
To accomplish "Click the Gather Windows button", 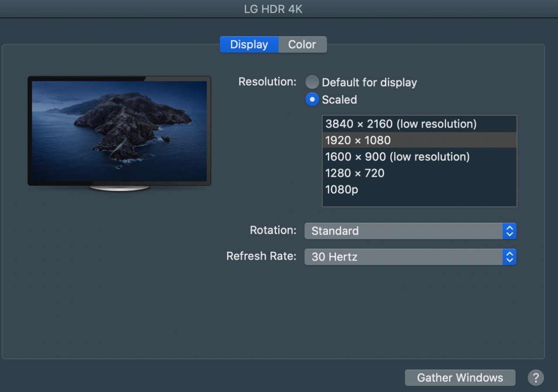I will coord(460,378).
